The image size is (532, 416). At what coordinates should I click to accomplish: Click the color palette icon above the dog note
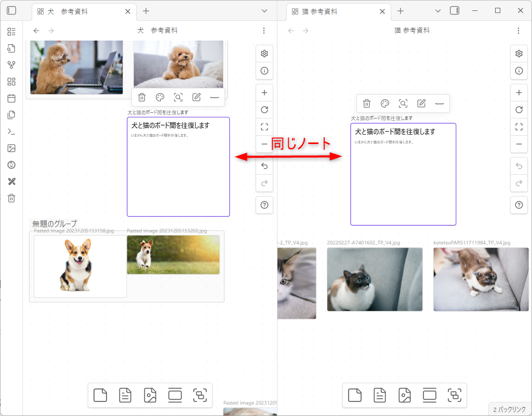tap(160, 97)
